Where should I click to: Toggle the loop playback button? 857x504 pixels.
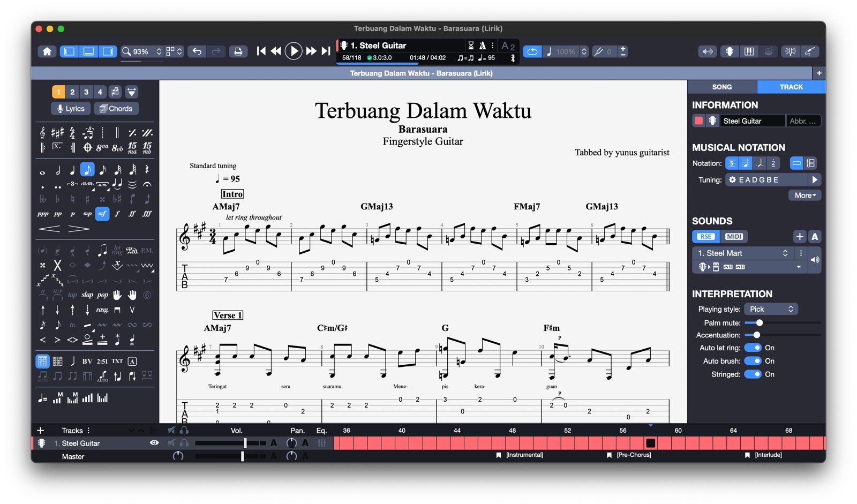532,51
